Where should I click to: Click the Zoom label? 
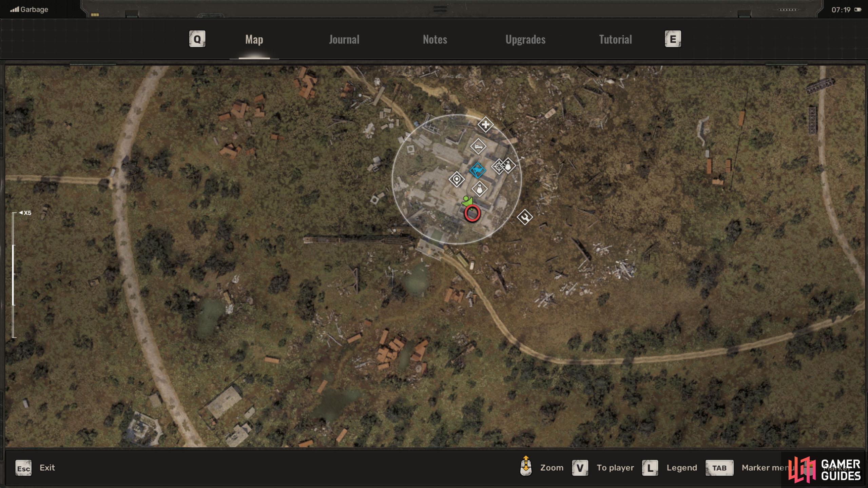[x=552, y=468]
